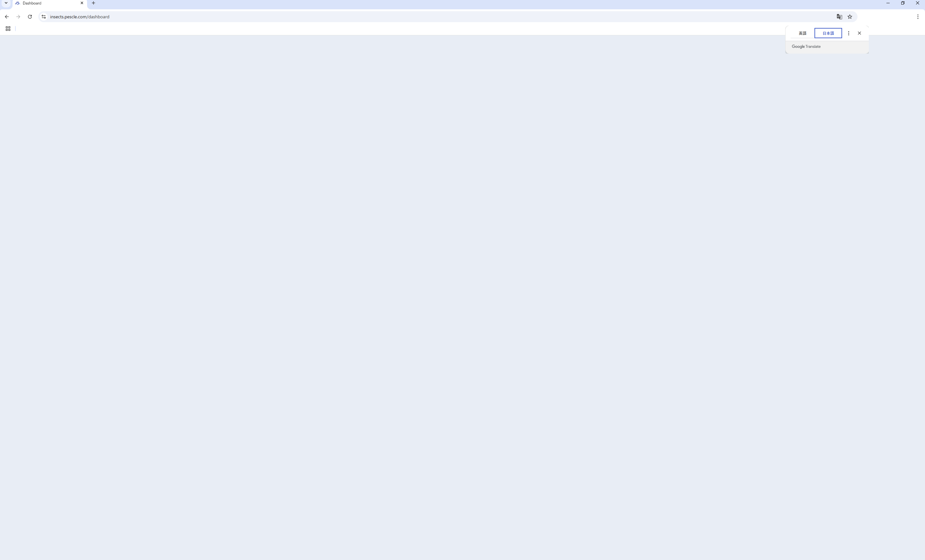The height and width of the screenshot is (560, 925).
Task: Open translate popup more options menu
Action: [x=849, y=33]
